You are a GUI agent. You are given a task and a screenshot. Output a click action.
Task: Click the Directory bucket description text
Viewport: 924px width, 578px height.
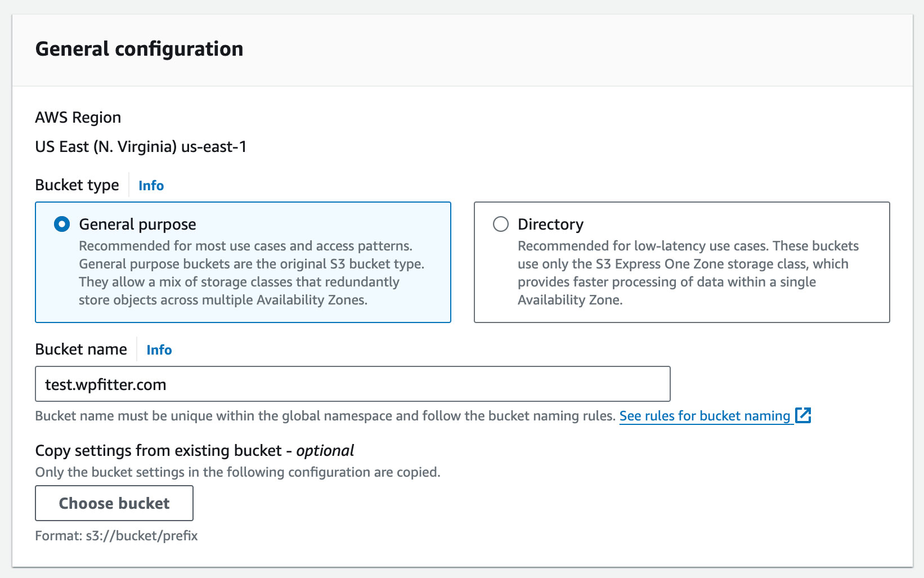point(688,273)
